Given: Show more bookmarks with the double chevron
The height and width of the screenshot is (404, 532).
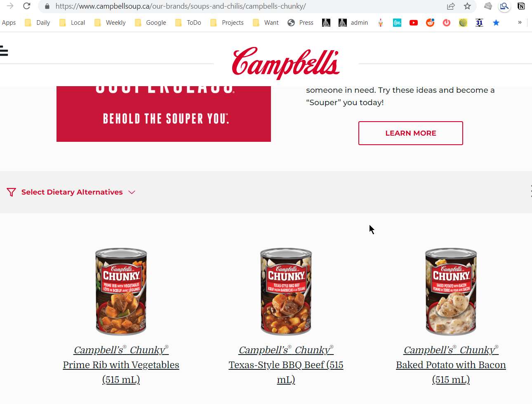Looking at the screenshot, I should pos(520,23).
